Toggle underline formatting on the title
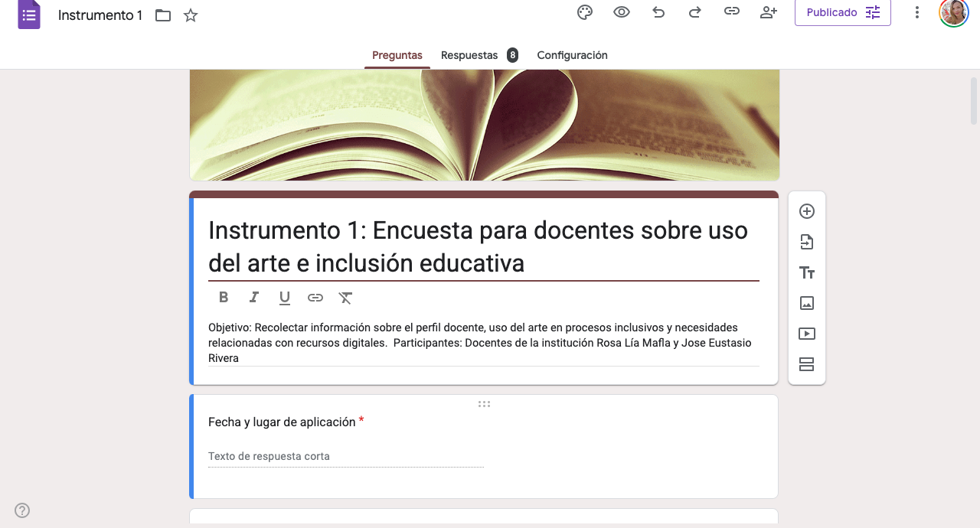 (x=285, y=298)
